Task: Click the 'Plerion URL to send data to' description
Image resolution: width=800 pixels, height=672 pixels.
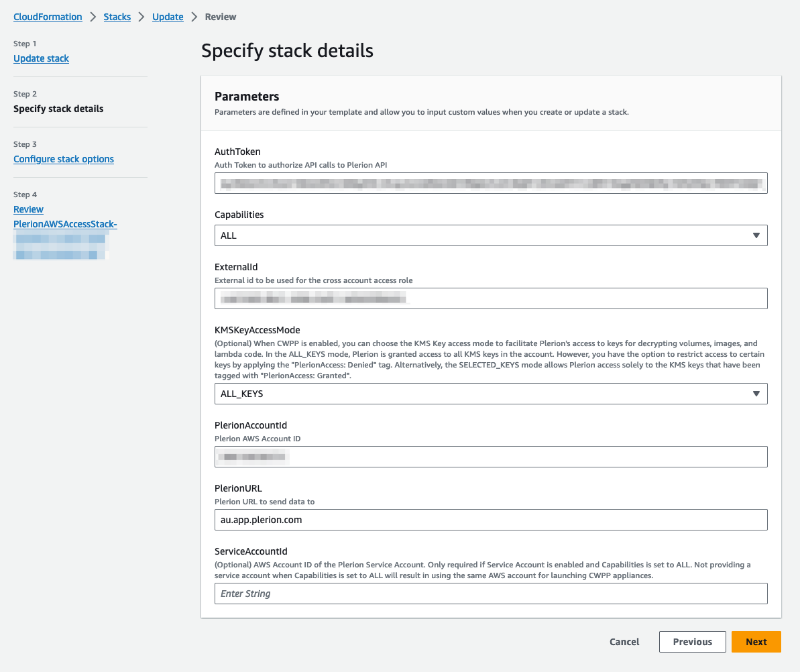Action: coord(264,502)
